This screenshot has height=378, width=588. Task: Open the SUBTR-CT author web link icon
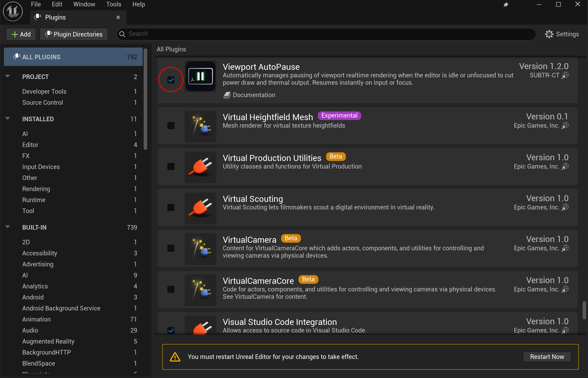pos(565,75)
